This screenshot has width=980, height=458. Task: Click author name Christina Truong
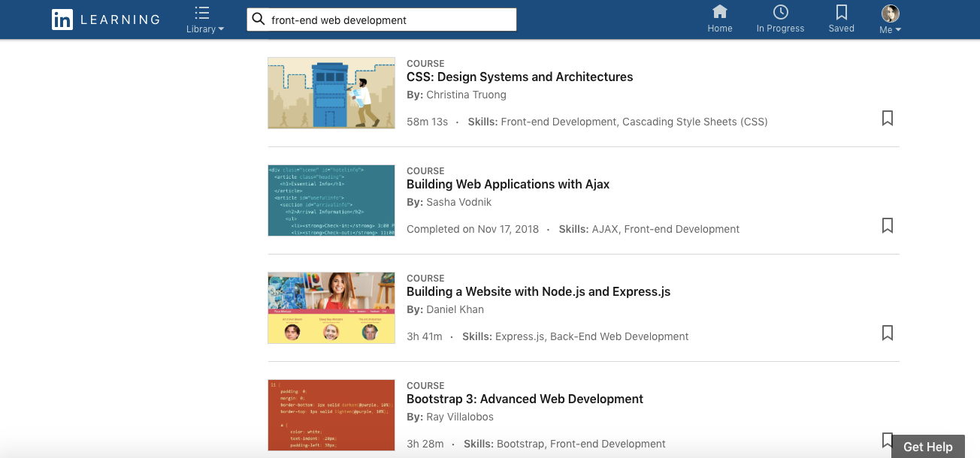[466, 95]
